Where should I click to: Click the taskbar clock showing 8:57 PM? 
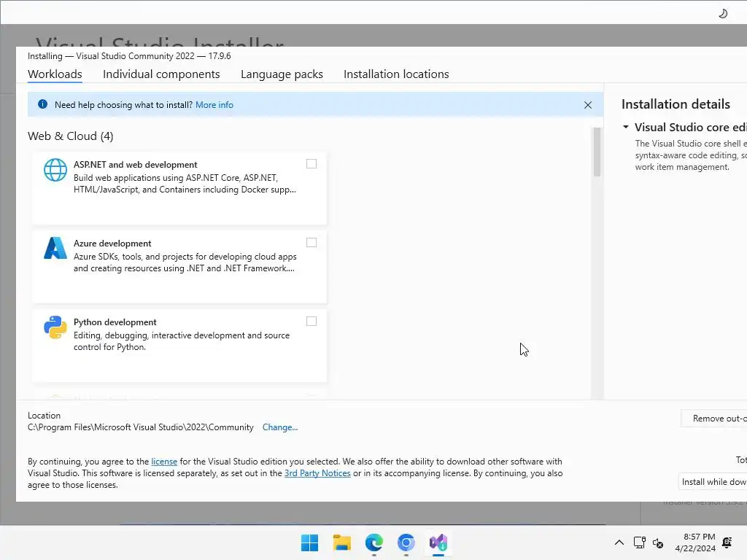(695, 542)
